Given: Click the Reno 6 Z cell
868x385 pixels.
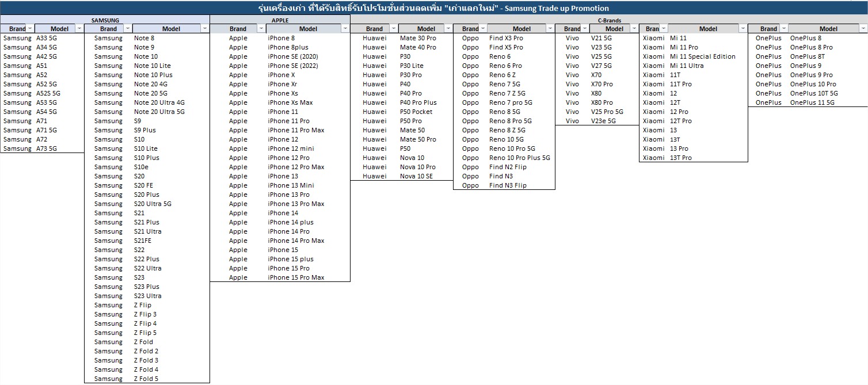Looking at the screenshot, I should point(521,75).
